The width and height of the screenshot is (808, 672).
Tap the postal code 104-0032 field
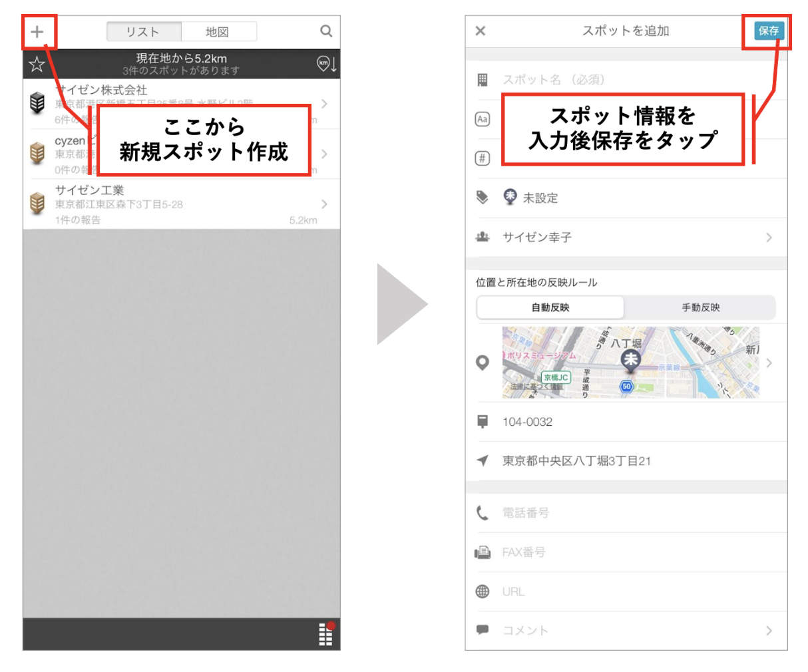[x=626, y=422]
